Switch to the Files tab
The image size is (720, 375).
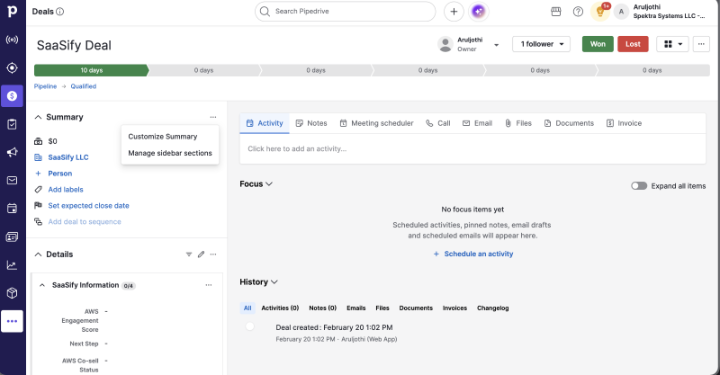pyautogui.click(x=518, y=123)
